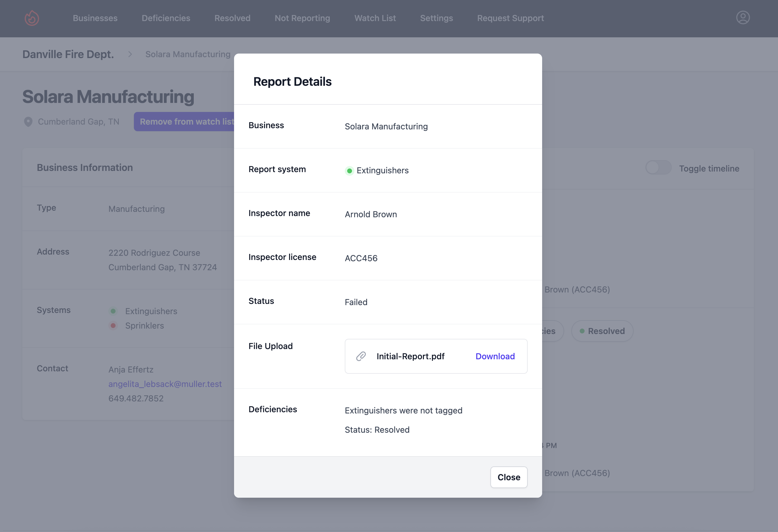This screenshot has height=532, width=778.
Task: Download the Initial-Report.pdf file
Action: tap(495, 356)
